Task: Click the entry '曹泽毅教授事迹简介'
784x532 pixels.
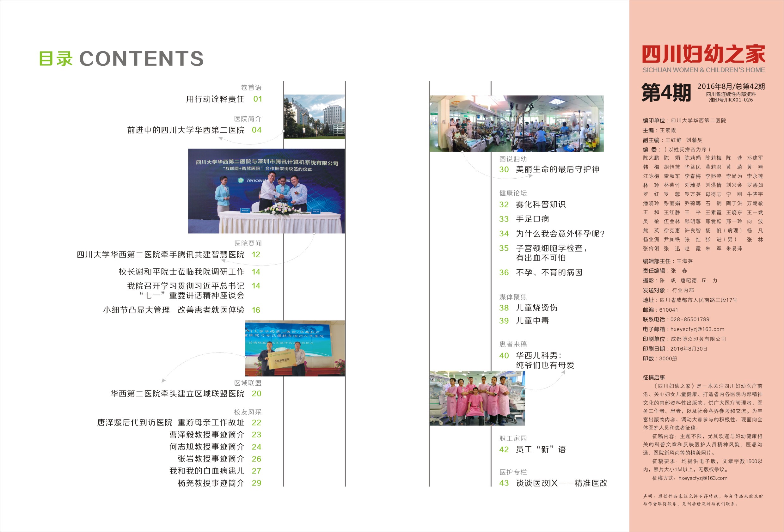Action: [x=207, y=435]
